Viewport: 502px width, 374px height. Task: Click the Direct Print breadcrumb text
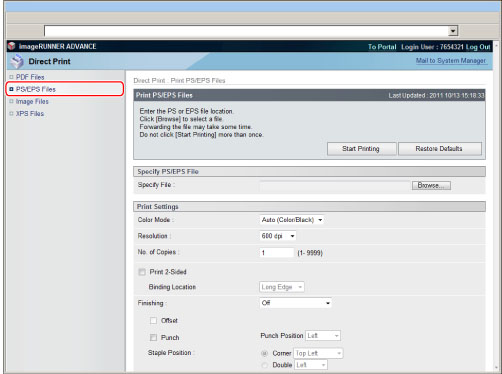point(149,81)
